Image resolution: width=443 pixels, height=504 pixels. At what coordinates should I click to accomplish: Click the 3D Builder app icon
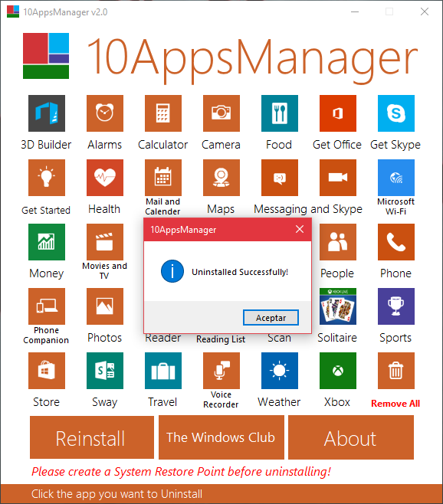[47, 113]
